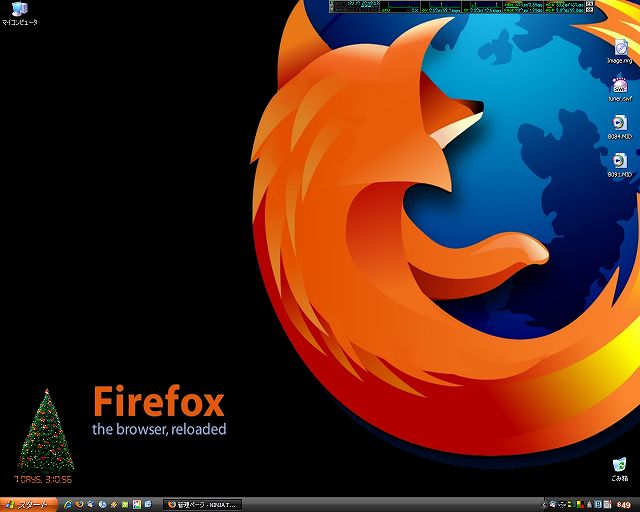
Task: Click the yellow striped Quick Launch icon
Action: [114, 505]
